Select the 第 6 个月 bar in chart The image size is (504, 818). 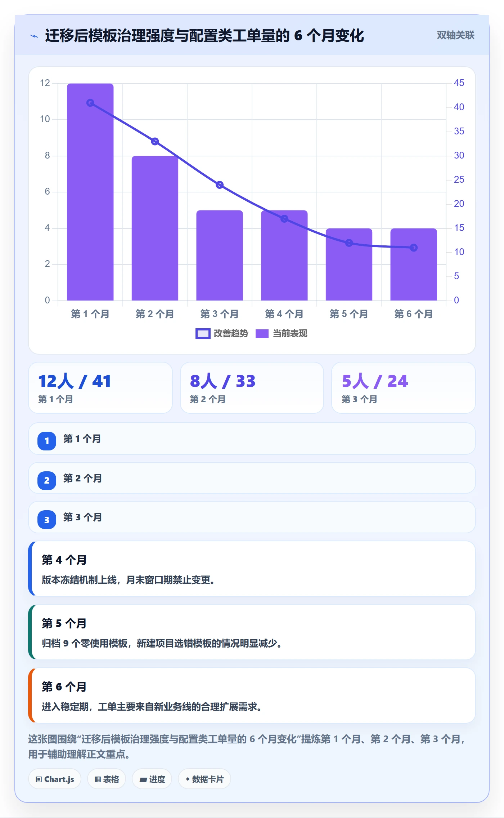tap(414, 264)
